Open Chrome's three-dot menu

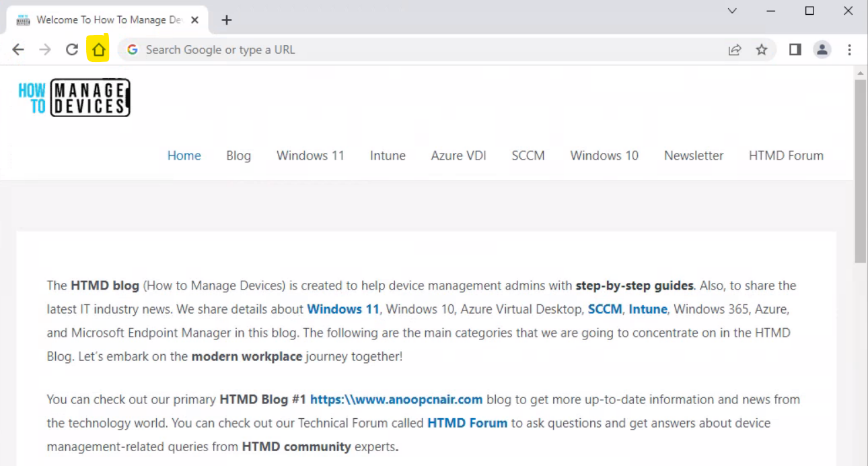point(850,50)
